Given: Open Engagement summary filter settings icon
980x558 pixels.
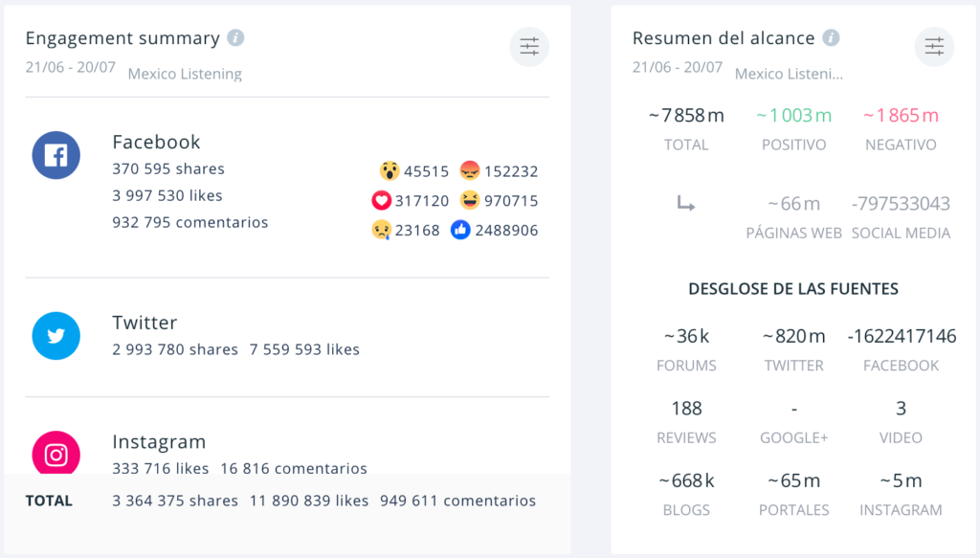Looking at the screenshot, I should (x=529, y=46).
